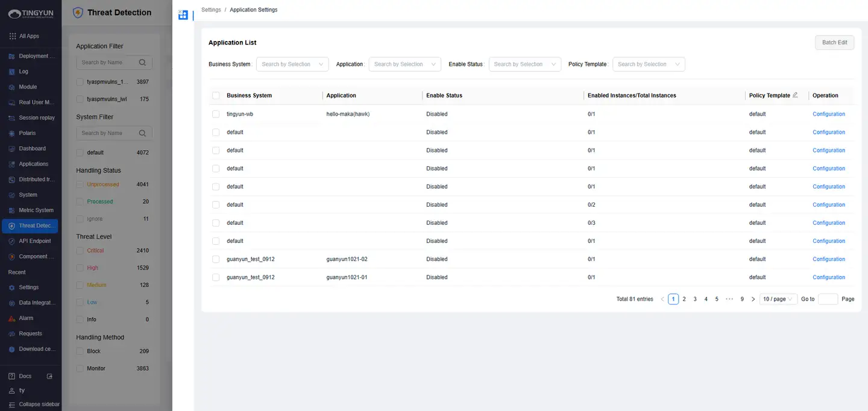Viewport: 868px width, 411px height.
Task: Open the 10 / page size dropdown
Action: pos(778,299)
